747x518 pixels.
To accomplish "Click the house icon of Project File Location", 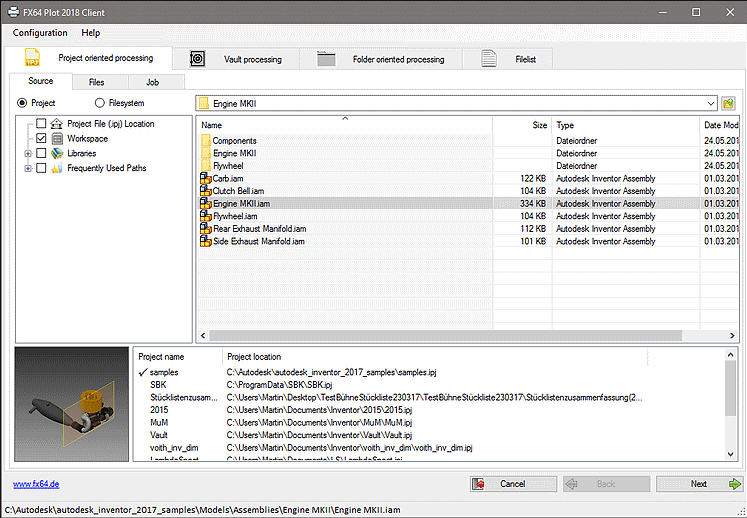I will [x=57, y=124].
